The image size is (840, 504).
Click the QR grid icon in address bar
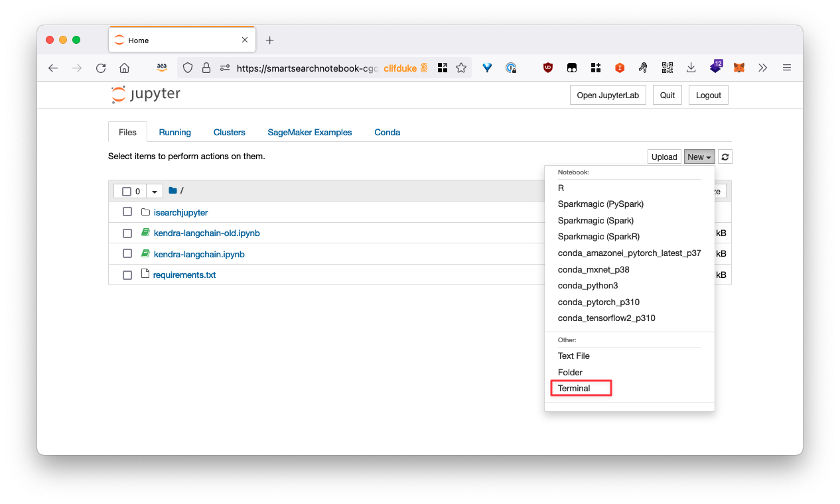coord(443,68)
